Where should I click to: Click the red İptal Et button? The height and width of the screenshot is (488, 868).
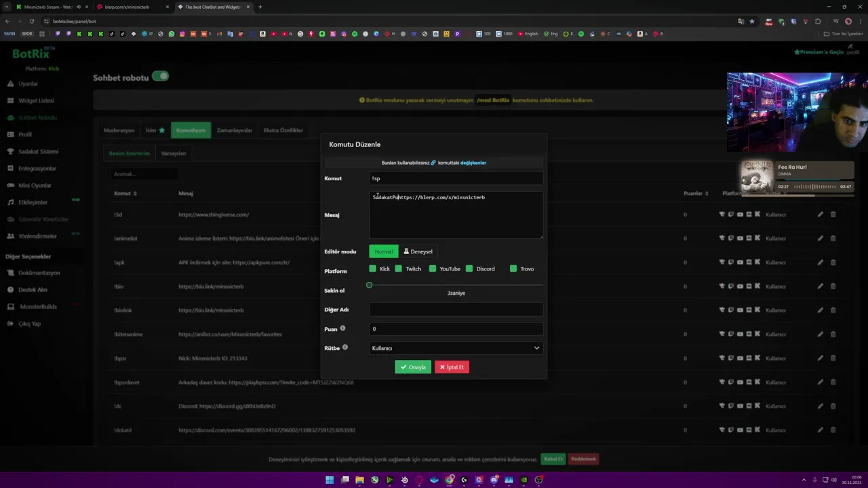(x=452, y=367)
